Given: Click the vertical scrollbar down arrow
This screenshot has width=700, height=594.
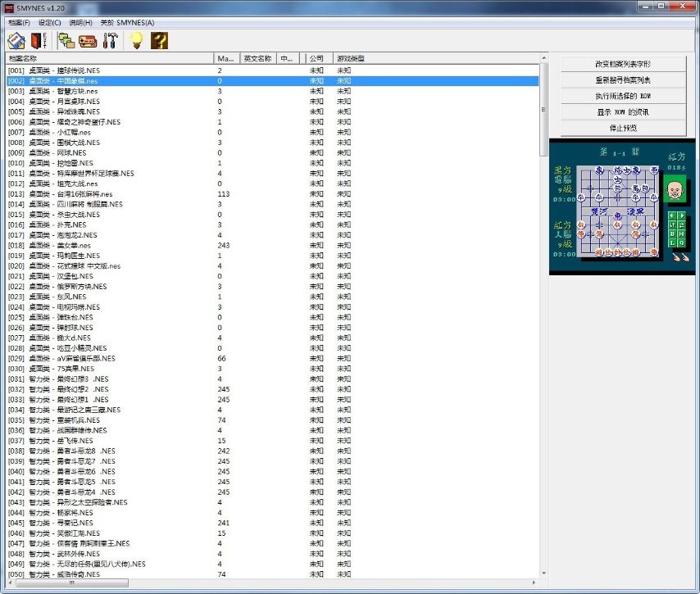Looking at the screenshot, I should (x=543, y=573).
